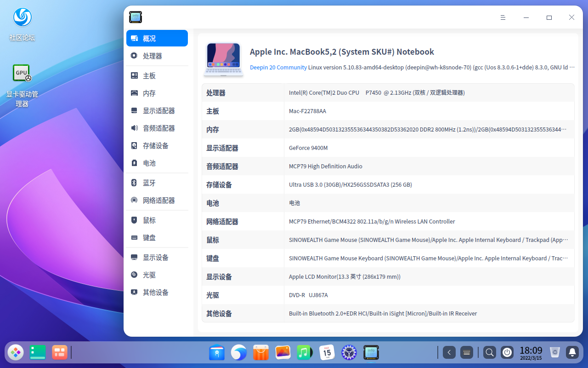
Task: View 电池 (Battery) information
Action: coord(149,163)
